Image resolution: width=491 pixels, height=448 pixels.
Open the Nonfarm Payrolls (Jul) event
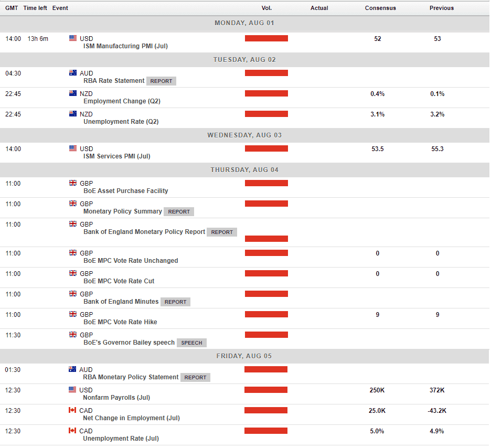pos(116,398)
